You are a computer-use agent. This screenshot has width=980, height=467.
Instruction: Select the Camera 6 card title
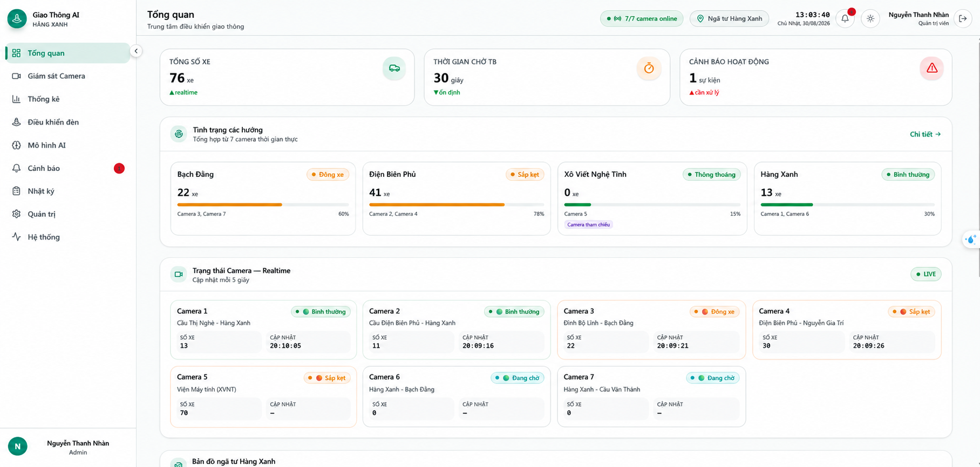pos(384,377)
